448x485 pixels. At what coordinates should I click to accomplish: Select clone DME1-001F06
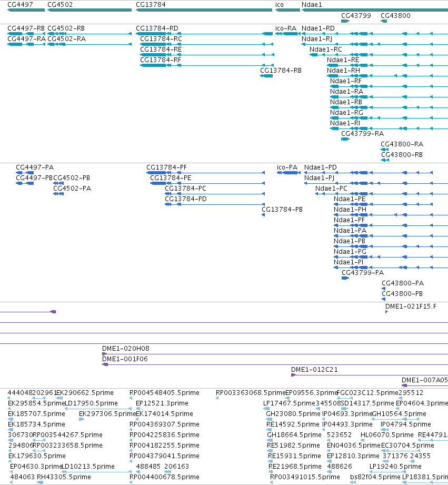click(125, 359)
